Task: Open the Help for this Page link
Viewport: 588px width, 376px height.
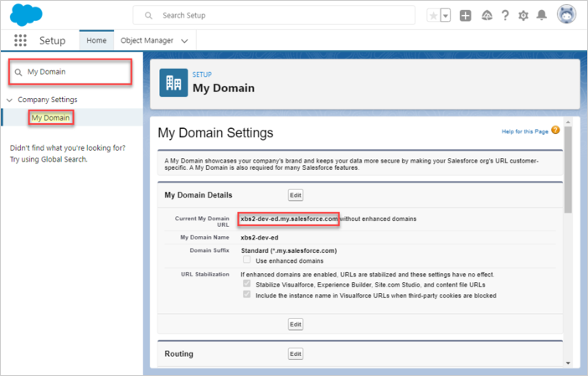Action: pos(525,131)
